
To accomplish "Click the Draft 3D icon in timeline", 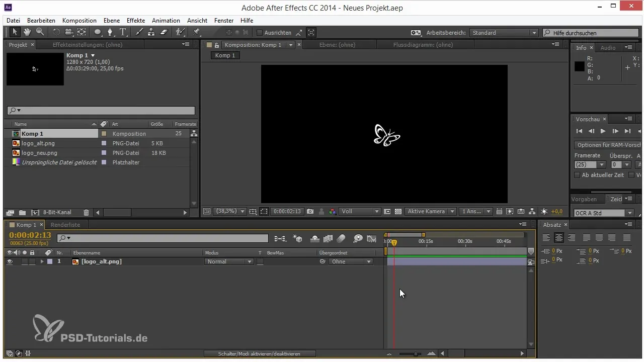I will [x=297, y=238].
